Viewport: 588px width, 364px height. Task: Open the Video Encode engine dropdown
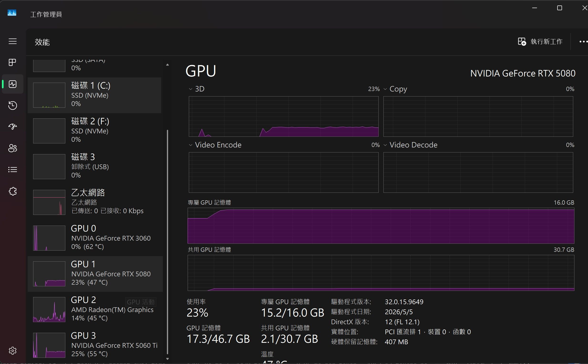click(191, 145)
